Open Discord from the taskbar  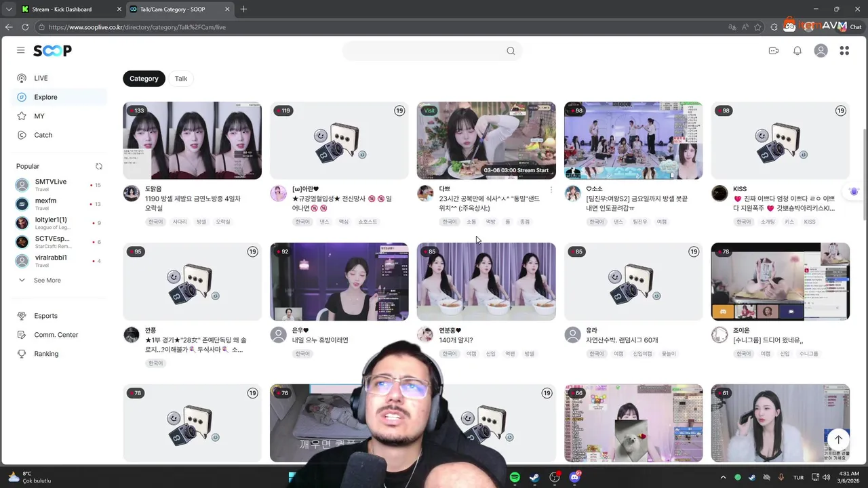coord(575,478)
